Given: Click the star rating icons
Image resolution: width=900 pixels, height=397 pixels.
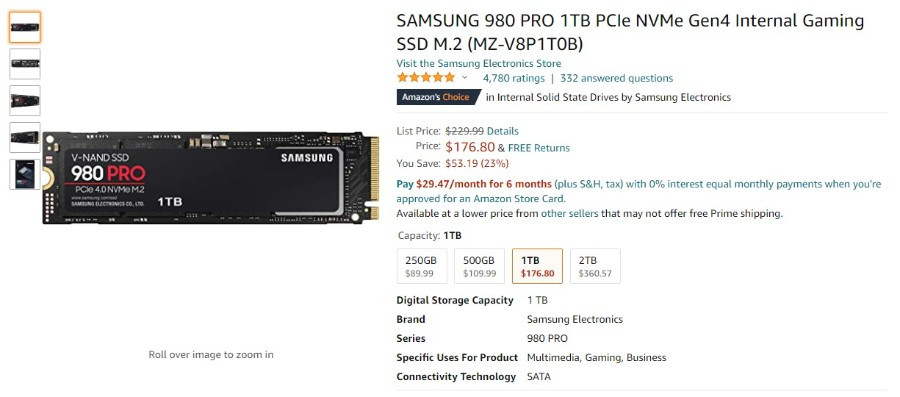Looking at the screenshot, I should [425, 77].
